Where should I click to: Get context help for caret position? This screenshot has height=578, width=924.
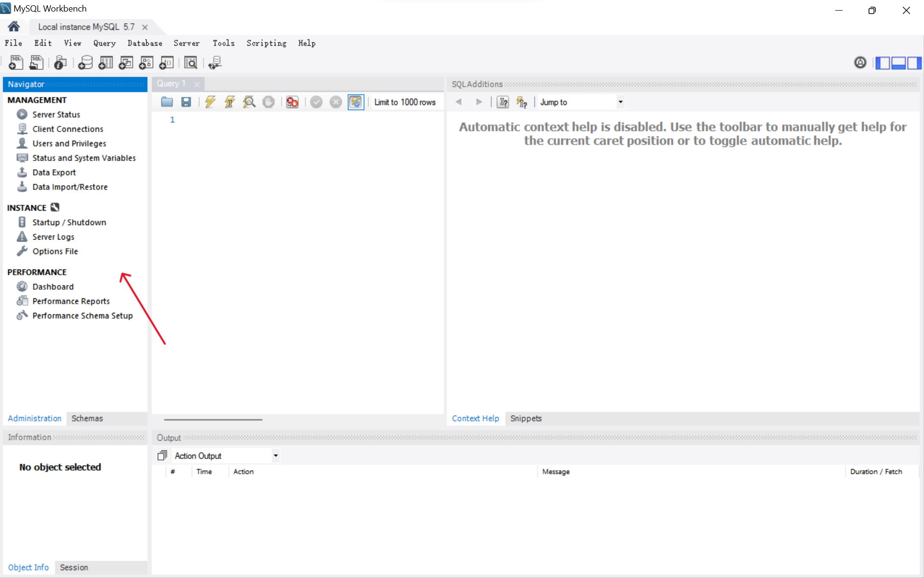(503, 102)
